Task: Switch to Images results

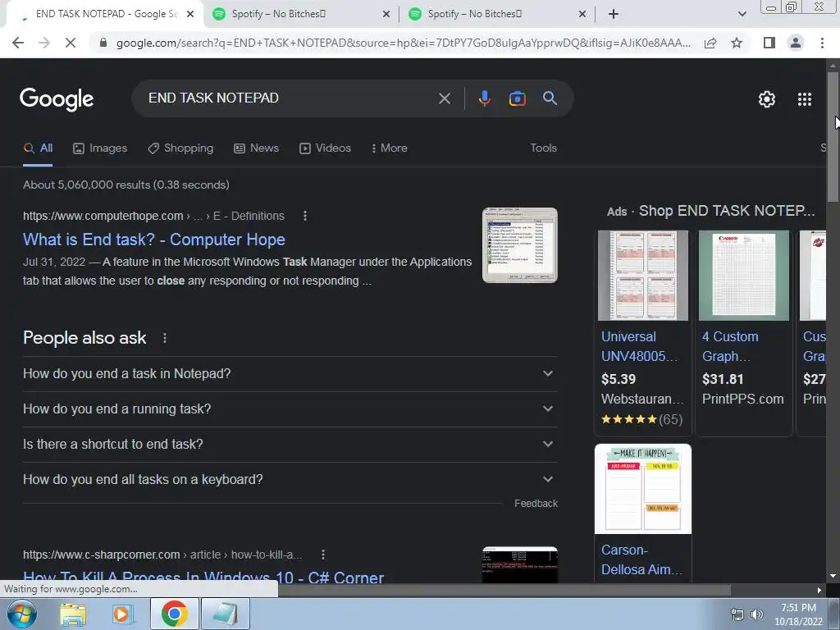Action: point(100,148)
